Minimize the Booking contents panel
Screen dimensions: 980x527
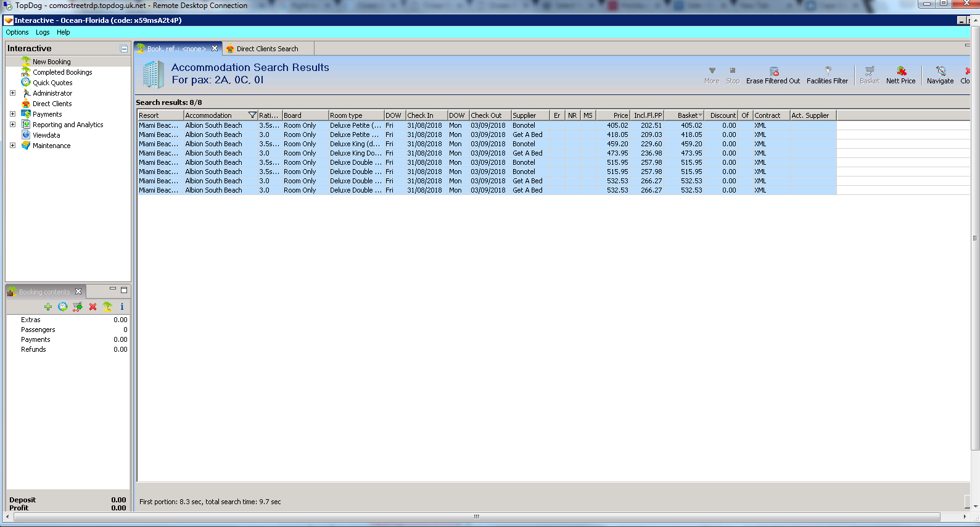[x=113, y=289]
